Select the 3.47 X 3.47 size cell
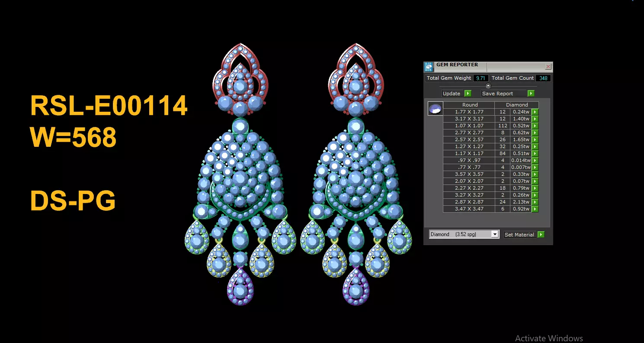 click(x=469, y=209)
